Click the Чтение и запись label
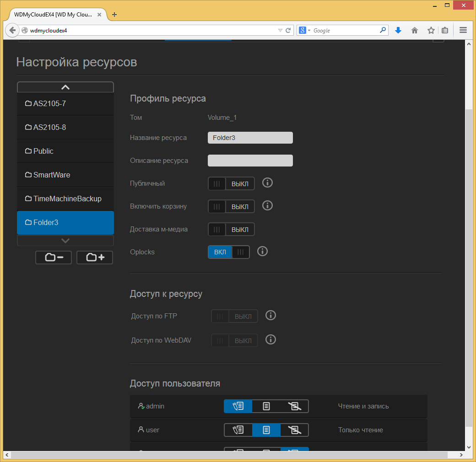The width and height of the screenshot is (476, 462). [363, 406]
